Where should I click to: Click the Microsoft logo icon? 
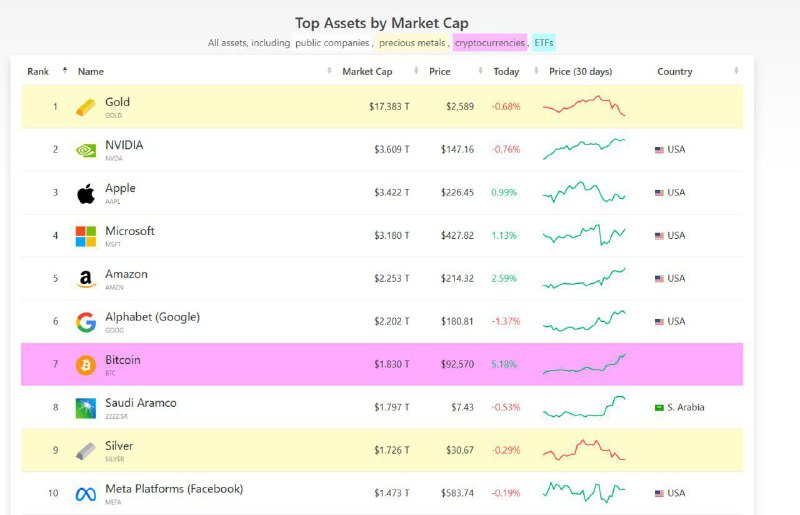pyautogui.click(x=86, y=236)
